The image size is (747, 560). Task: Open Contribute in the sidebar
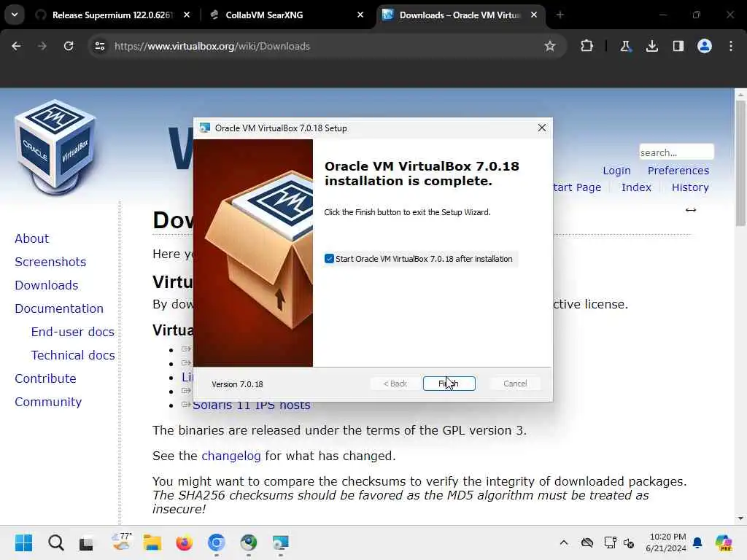point(45,378)
